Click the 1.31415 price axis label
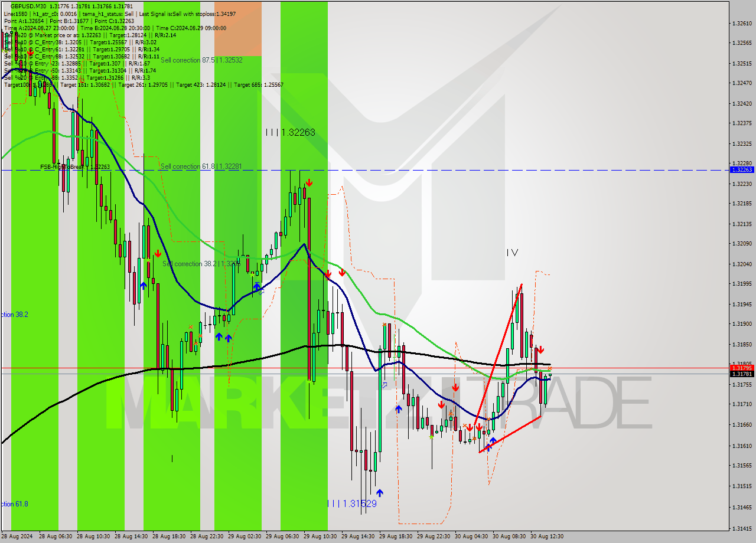Screen dimensions: 756x543 (741, 528)
